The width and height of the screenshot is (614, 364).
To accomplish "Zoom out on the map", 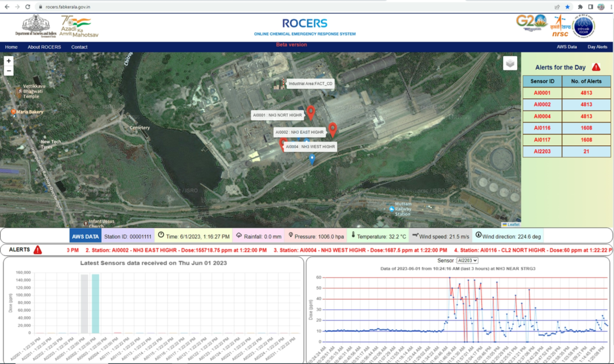I will coord(9,71).
